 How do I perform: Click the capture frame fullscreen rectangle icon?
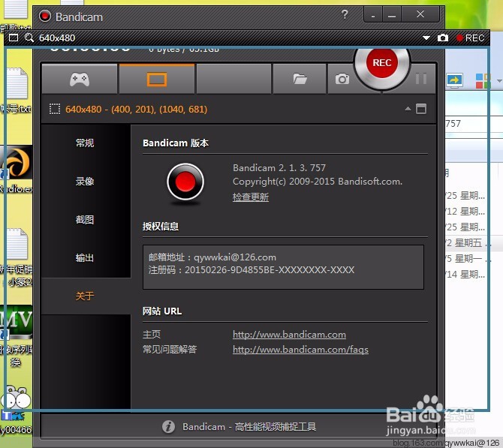click(14, 38)
